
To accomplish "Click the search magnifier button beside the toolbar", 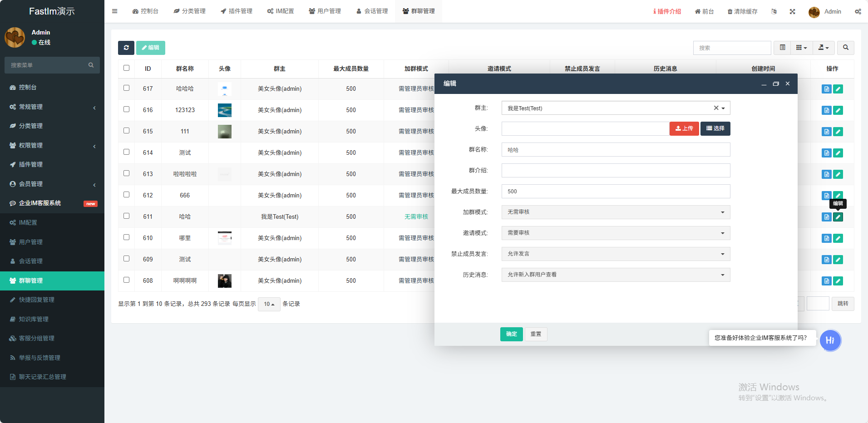I will (845, 48).
